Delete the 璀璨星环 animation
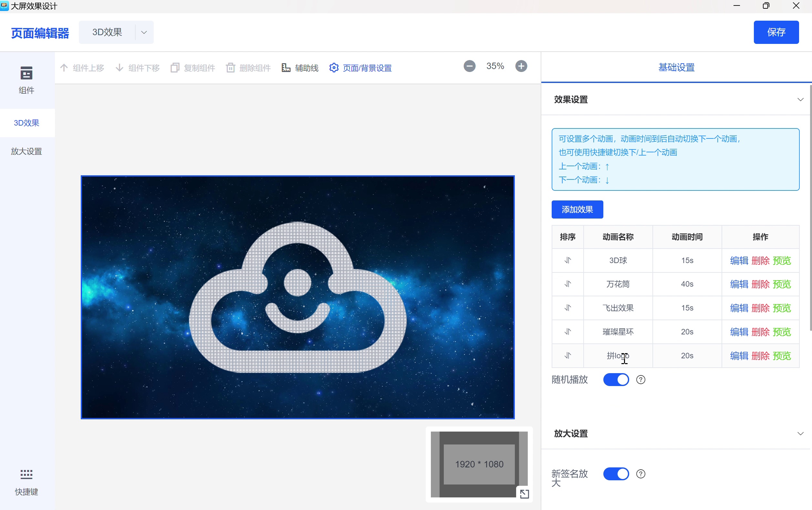Image resolution: width=812 pixels, height=510 pixels. pos(760,332)
